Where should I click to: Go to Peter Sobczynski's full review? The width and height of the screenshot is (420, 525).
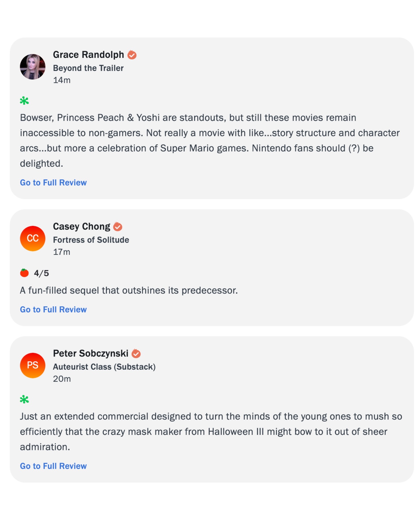coord(53,466)
